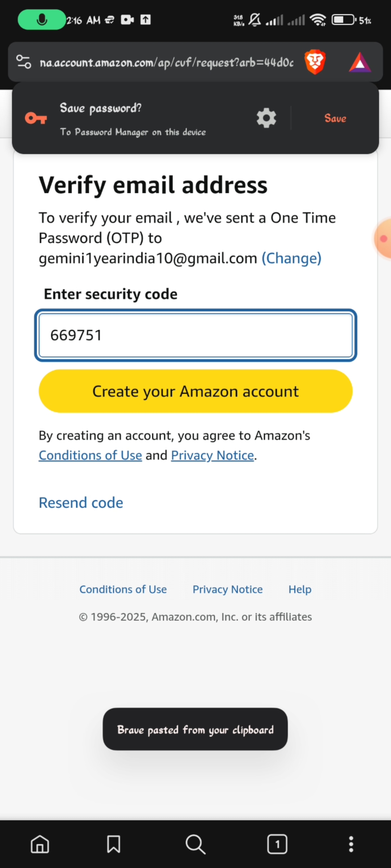Focus the security code input field
The image size is (391, 868).
(195, 335)
